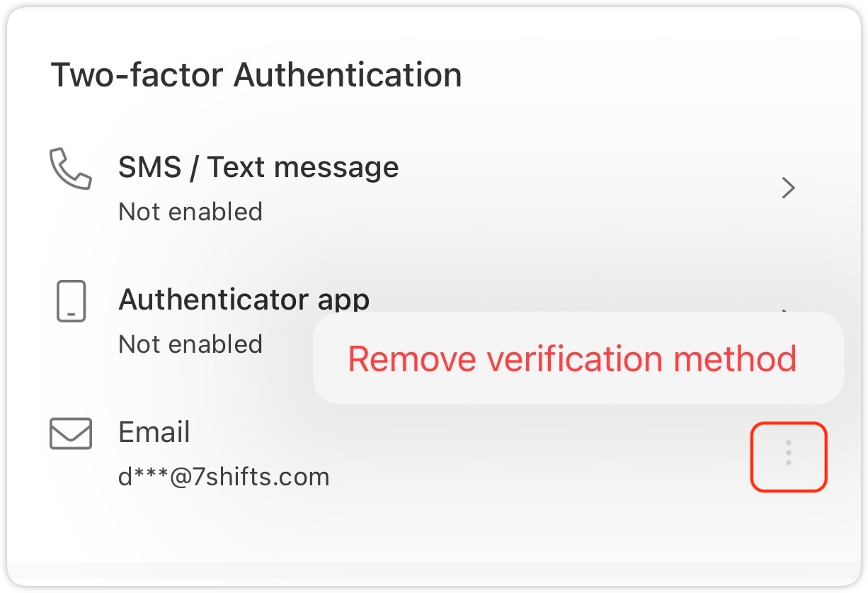
Task: Select the Authenticator app label
Action: click(x=244, y=300)
